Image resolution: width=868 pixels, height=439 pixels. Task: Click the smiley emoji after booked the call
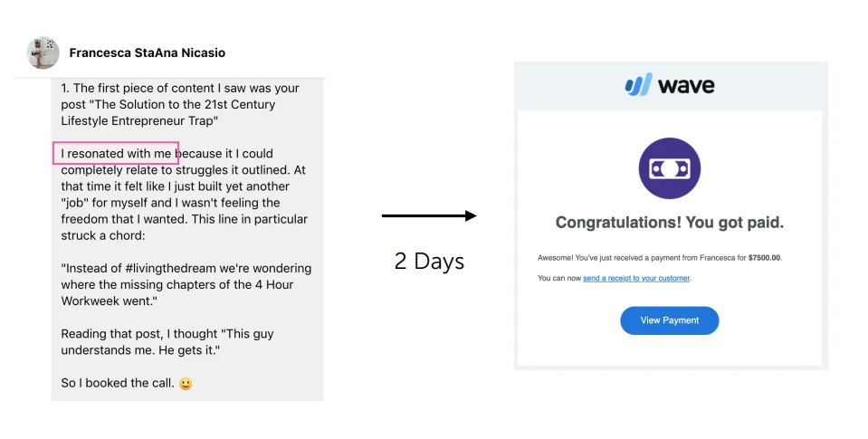[x=186, y=384]
